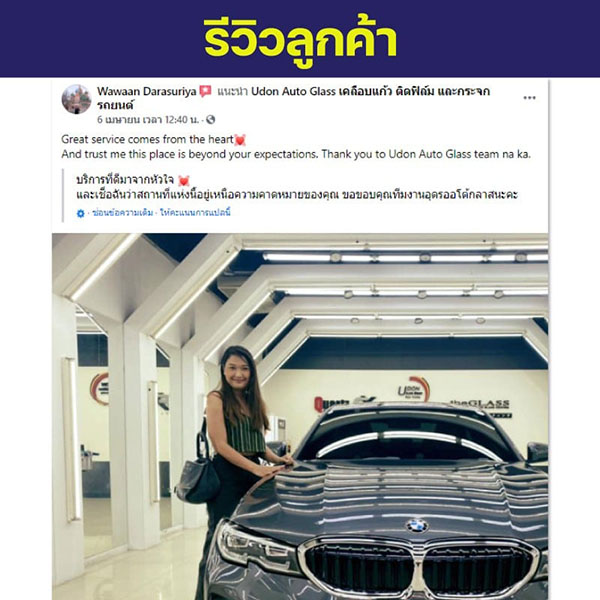
Task: Open Wawaan Darasuriya profile name link
Action: click(147, 91)
